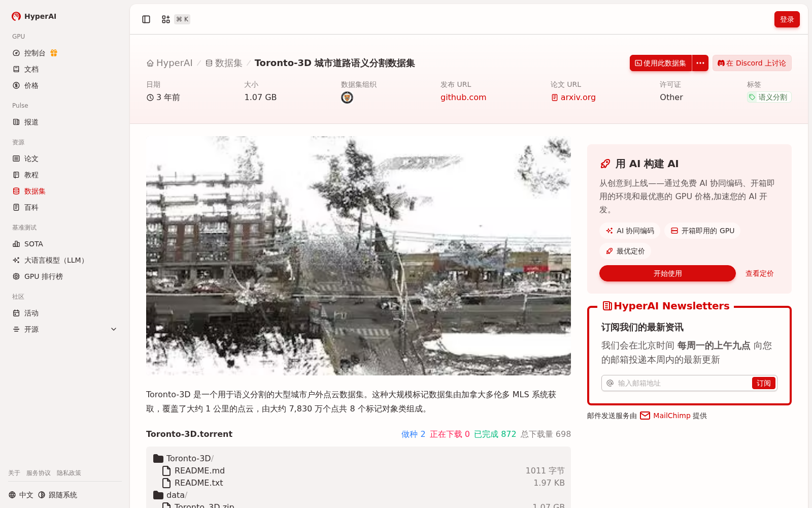Open the three-dots more options dropdown
Viewport: 812px width, 508px height.
coord(700,63)
